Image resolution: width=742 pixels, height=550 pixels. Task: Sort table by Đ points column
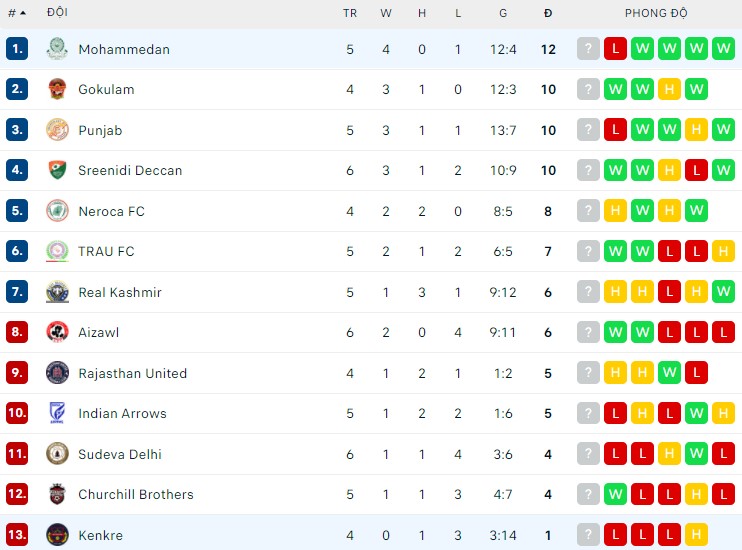(x=548, y=13)
